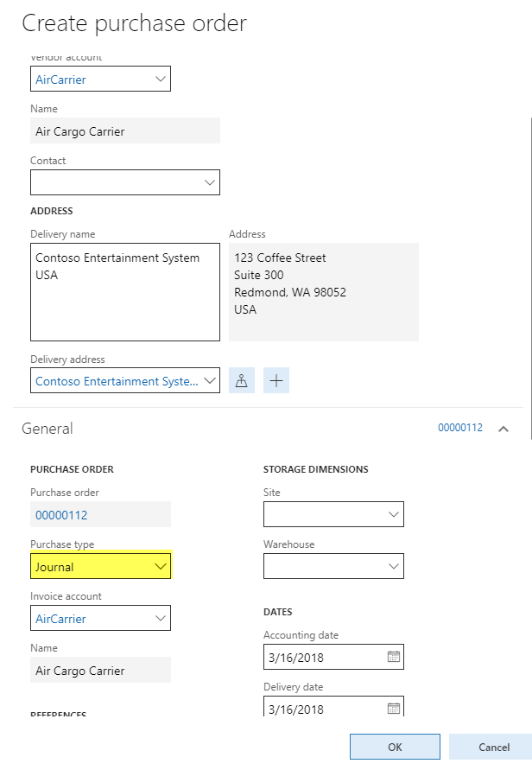Open the Warehouse dropdown
532x770 pixels.
click(393, 567)
